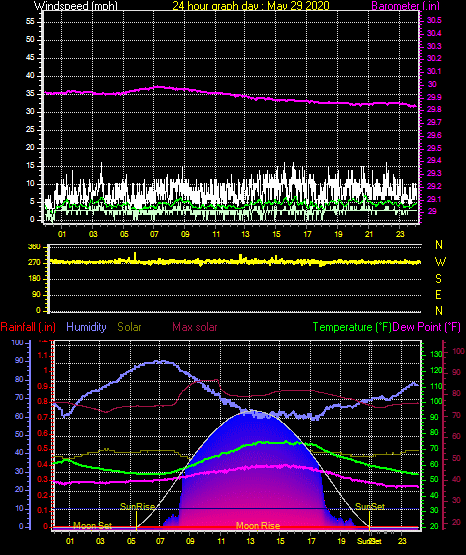Viewport: 466px width, 555px height.
Task: Click the '29.5' barometer axis value
Action: coord(434,148)
